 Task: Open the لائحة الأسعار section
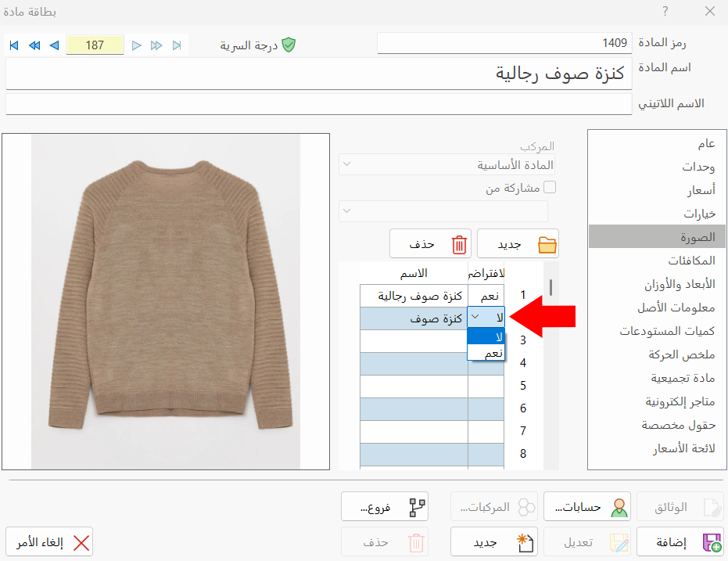tap(657, 448)
